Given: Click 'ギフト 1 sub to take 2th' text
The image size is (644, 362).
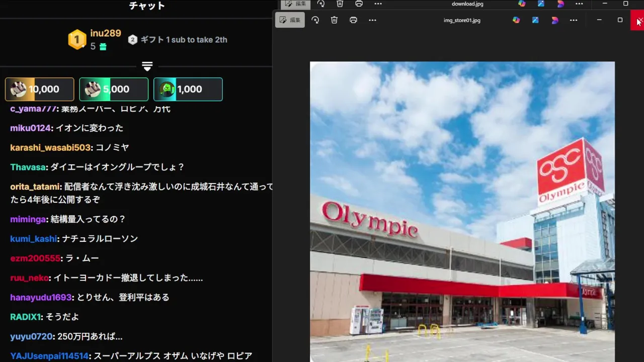Looking at the screenshot, I should click(x=184, y=40).
